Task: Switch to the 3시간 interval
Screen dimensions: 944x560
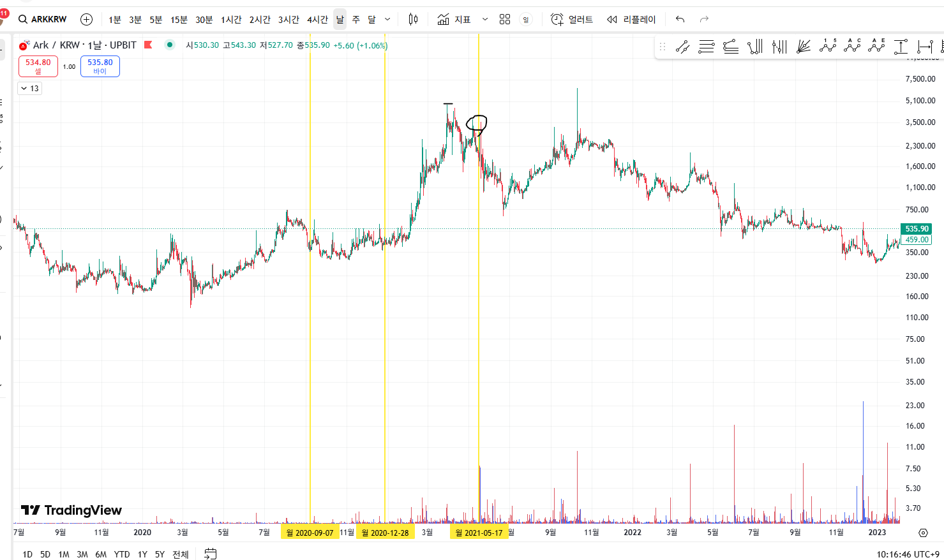Action: 288,20
